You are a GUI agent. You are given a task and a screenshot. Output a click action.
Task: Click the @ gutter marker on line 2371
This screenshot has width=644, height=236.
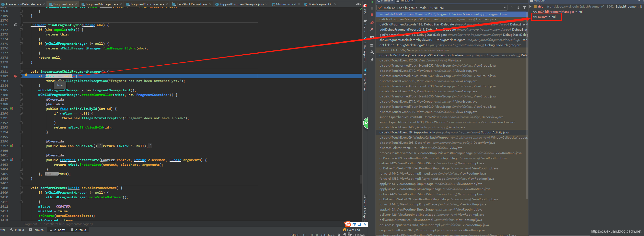click(16, 25)
